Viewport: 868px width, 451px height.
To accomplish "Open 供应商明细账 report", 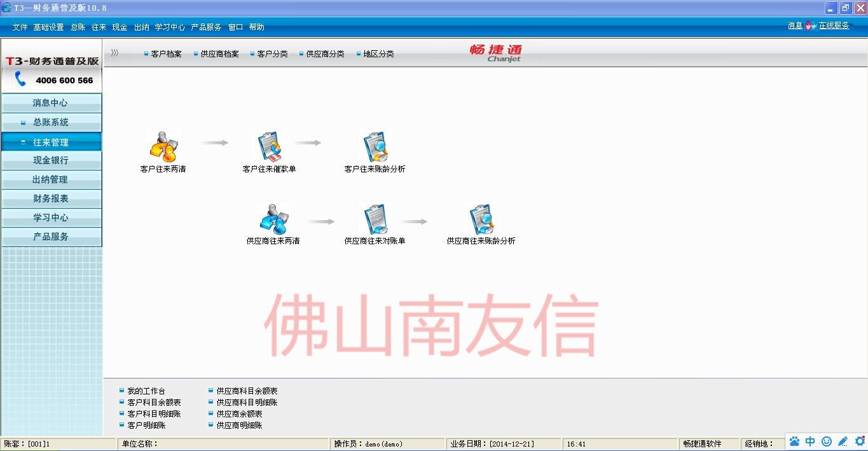I will (240, 426).
